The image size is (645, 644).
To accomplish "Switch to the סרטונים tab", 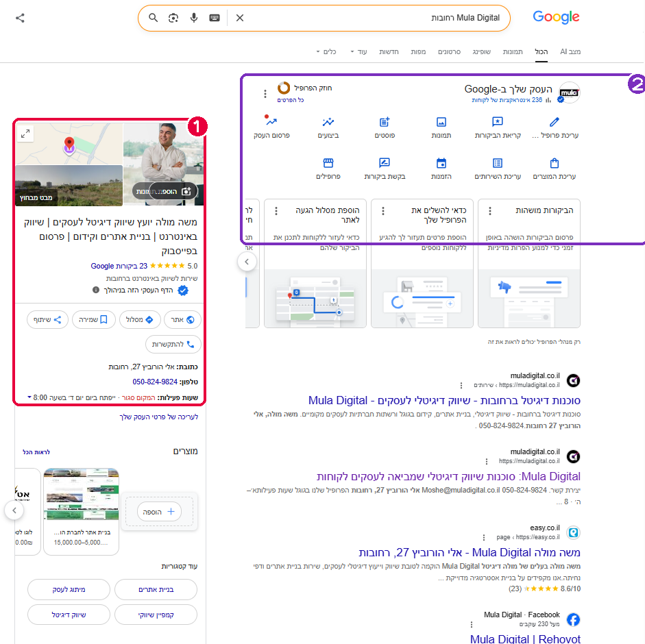I will click(449, 51).
